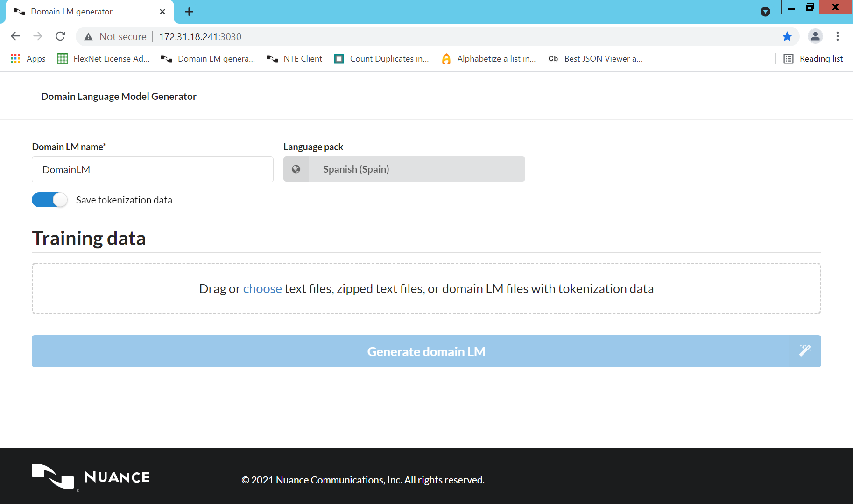The image size is (853, 504).
Task: Disable the Save tokenization data toggle
Action: (x=49, y=200)
